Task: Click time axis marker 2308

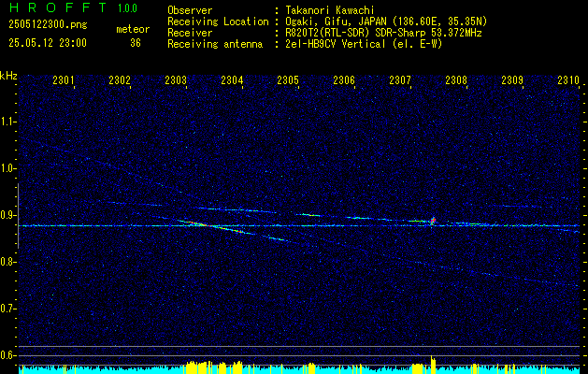Action: pyautogui.click(x=456, y=79)
